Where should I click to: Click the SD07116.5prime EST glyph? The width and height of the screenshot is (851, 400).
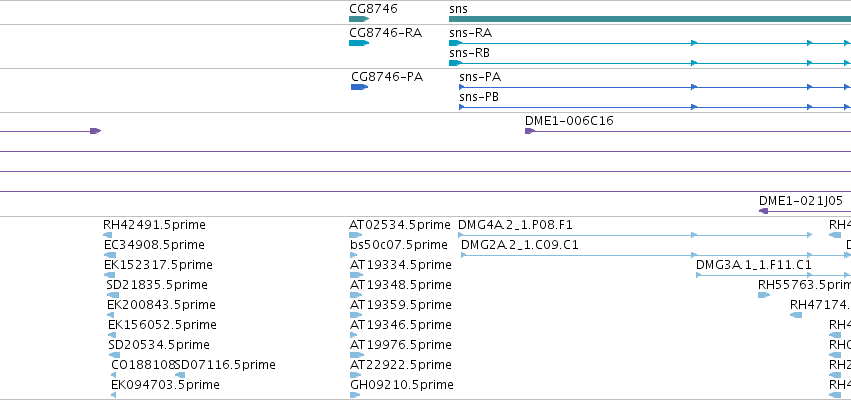180,375
